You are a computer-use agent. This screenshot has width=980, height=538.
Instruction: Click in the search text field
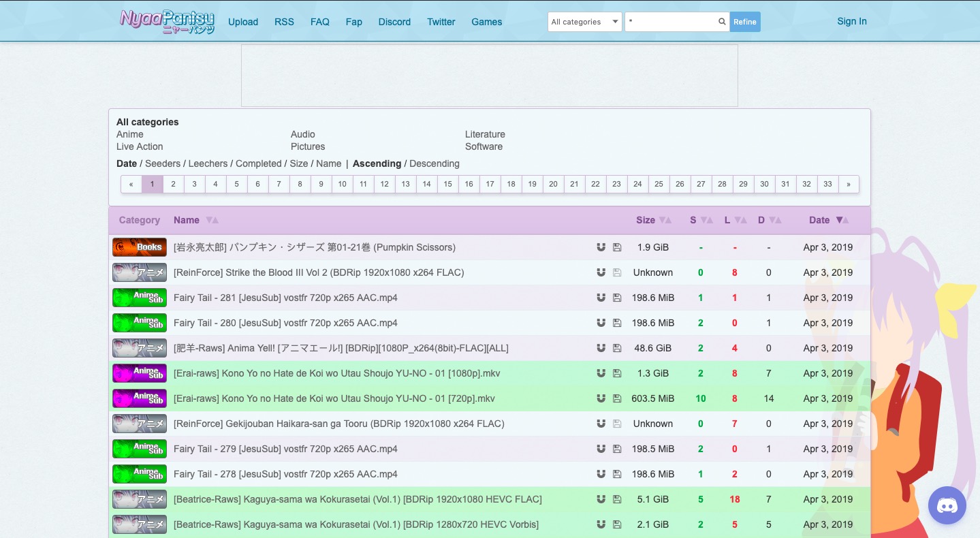pos(671,22)
